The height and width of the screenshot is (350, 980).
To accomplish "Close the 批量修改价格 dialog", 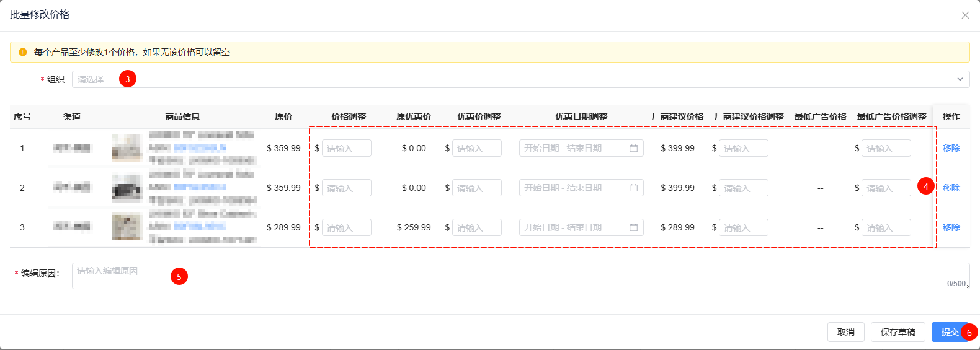I will click(965, 15).
